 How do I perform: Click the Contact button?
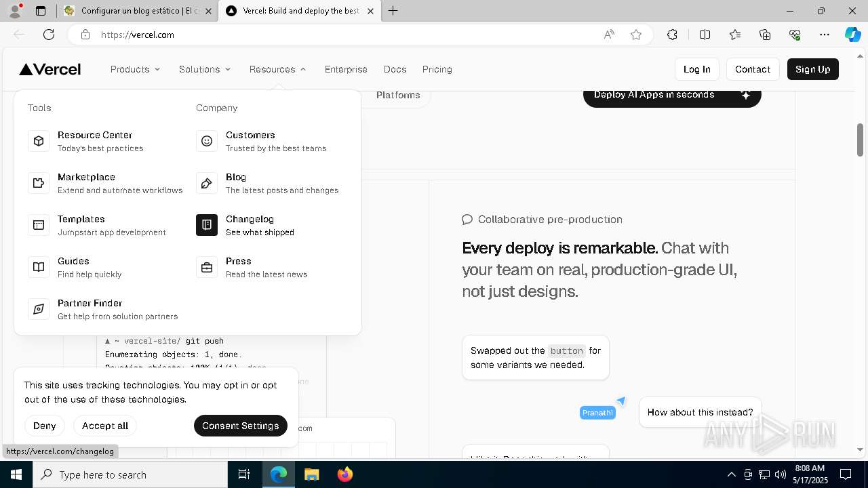[753, 69]
